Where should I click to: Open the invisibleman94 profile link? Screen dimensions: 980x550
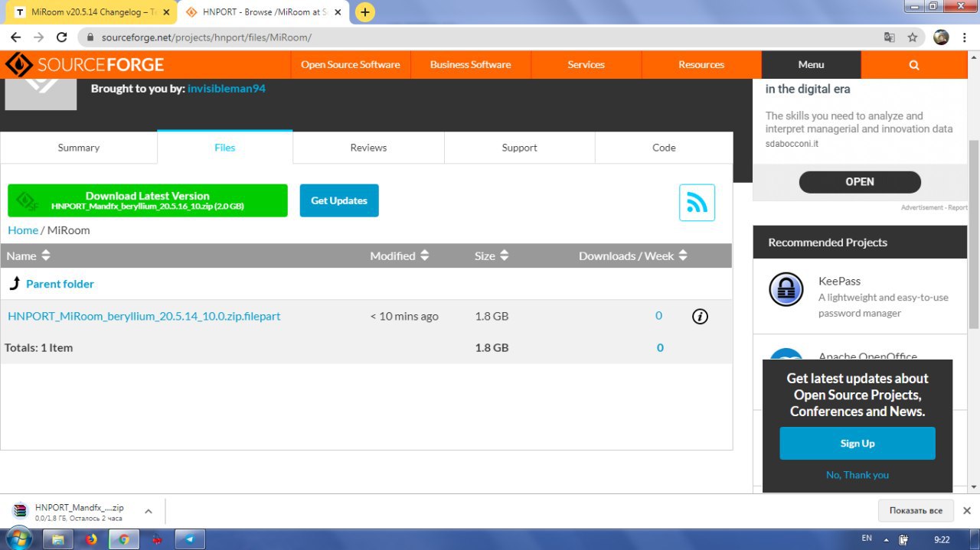[227, 89]
